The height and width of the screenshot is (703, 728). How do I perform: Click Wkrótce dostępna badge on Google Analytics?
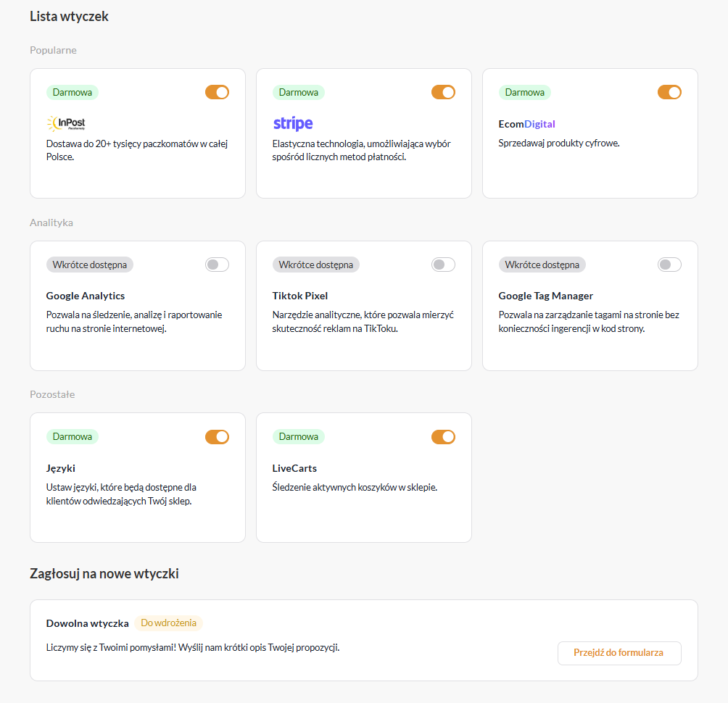pos(90,265)
